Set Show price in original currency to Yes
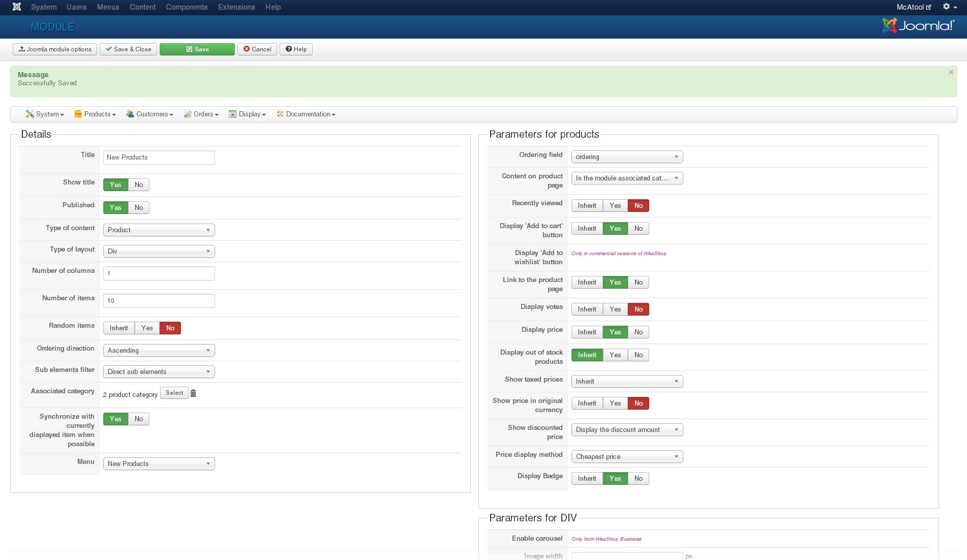This screenshot has height=560, width=967. click(x=615, y=403)
